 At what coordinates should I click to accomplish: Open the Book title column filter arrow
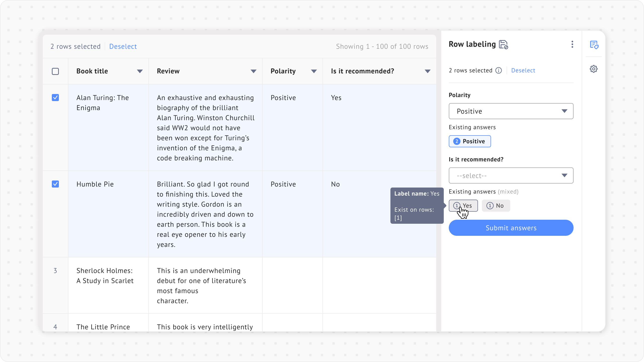click(x=140, y=71)
